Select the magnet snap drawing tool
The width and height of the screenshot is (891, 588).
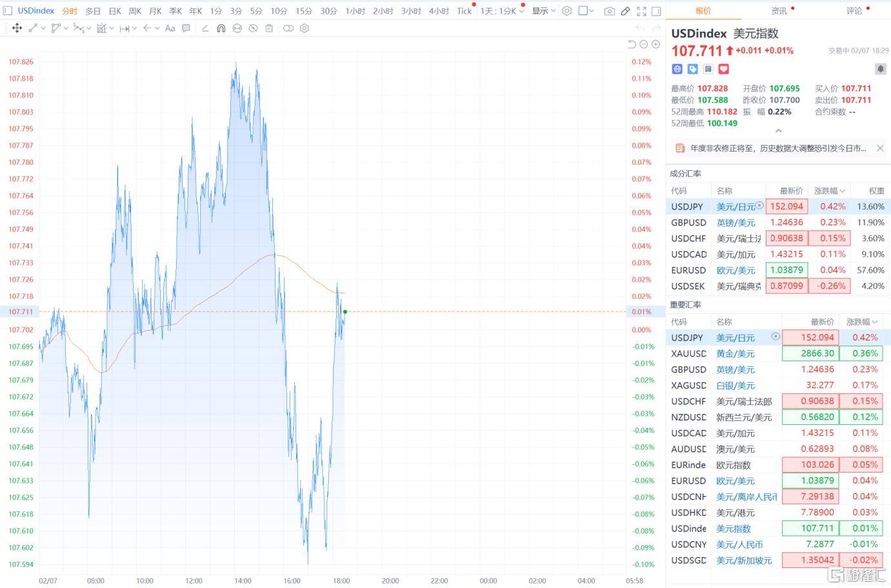point(221,28)
